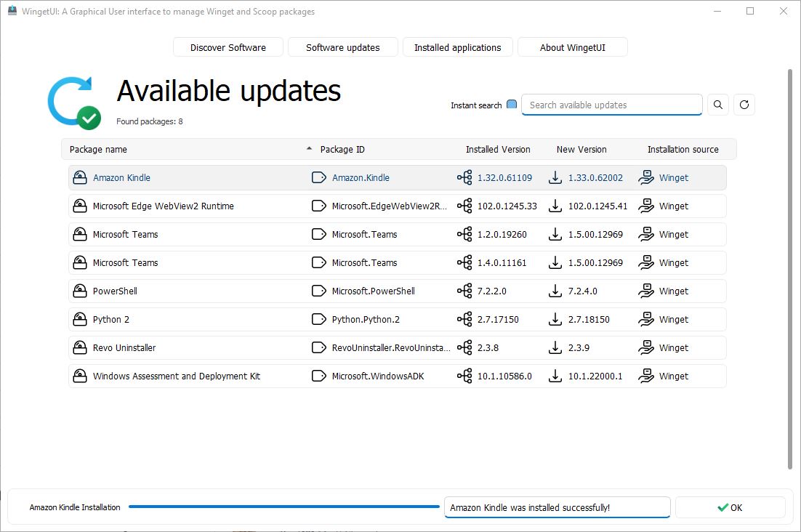The height and width of the screenshot is (532, 801).
Task: Click Winget source icon in Python 2 row
Action: tap(646, 319)
